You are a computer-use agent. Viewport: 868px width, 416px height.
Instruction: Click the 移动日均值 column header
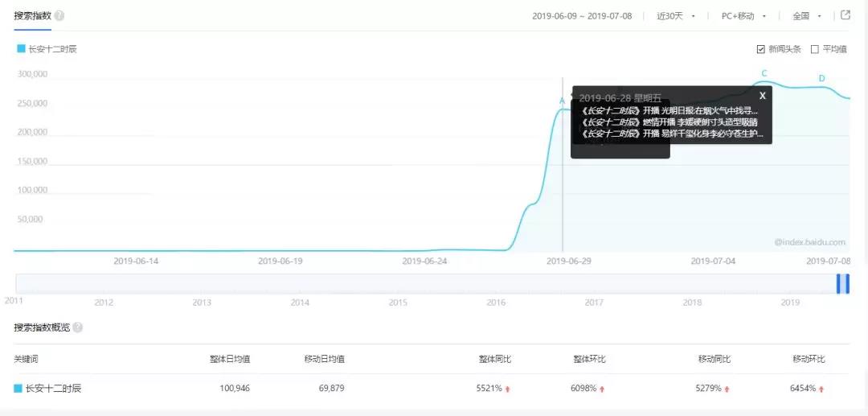[325, 359]
